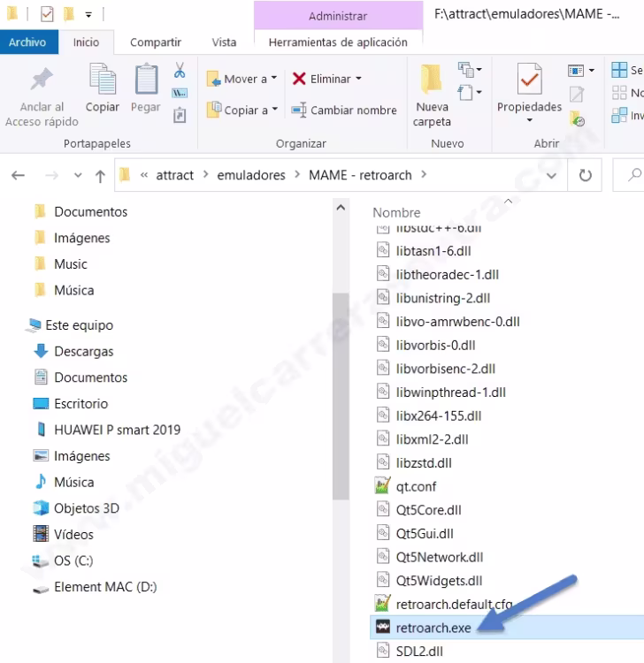Open recent locations dropdown beside forward arrow

(x=78, y=175)
